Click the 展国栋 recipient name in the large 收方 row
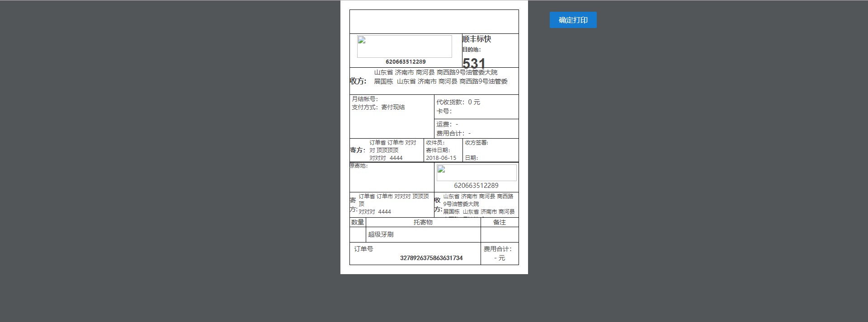 pos(383,82)
